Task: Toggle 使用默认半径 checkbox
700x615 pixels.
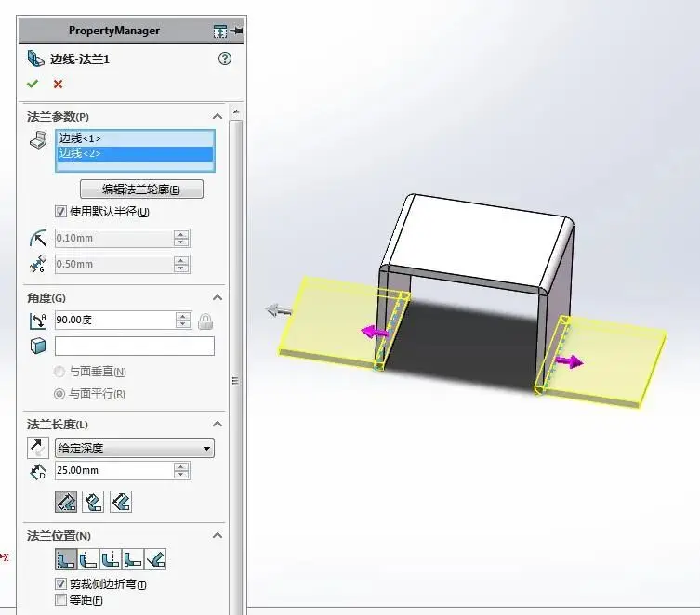Action: (60, 212)
